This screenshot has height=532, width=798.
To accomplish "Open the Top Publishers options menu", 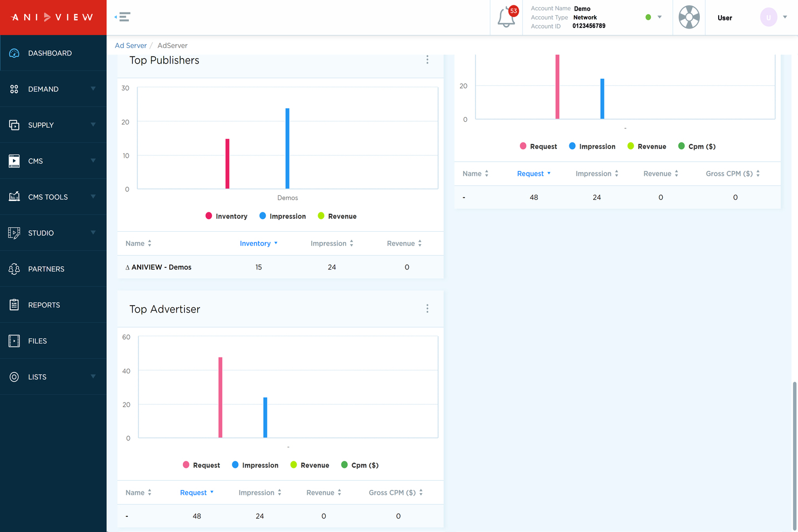I will [x=427, y=59].
